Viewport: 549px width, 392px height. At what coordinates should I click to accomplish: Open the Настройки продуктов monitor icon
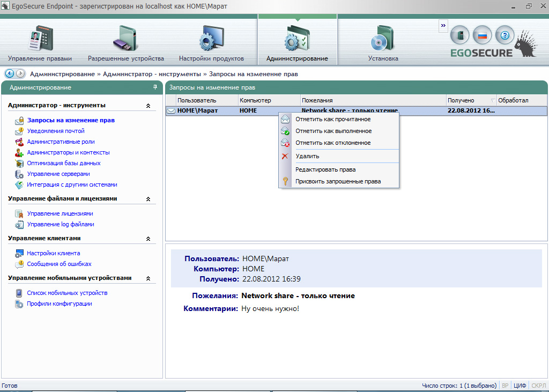211,39
